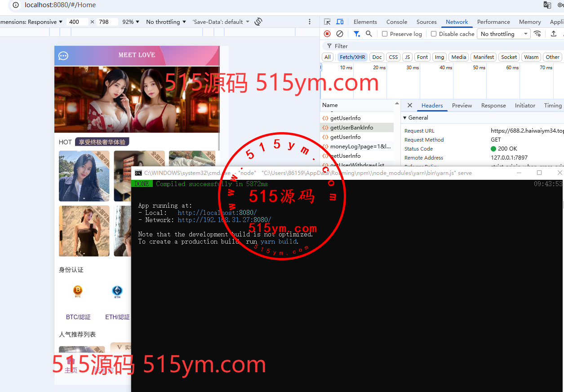Open the 92% zoom dropdown
Screen dimensions: 564x392
(x=131, y=22)
